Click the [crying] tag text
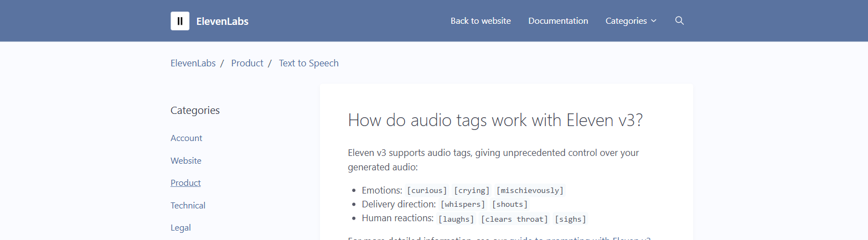 [472, 190]
